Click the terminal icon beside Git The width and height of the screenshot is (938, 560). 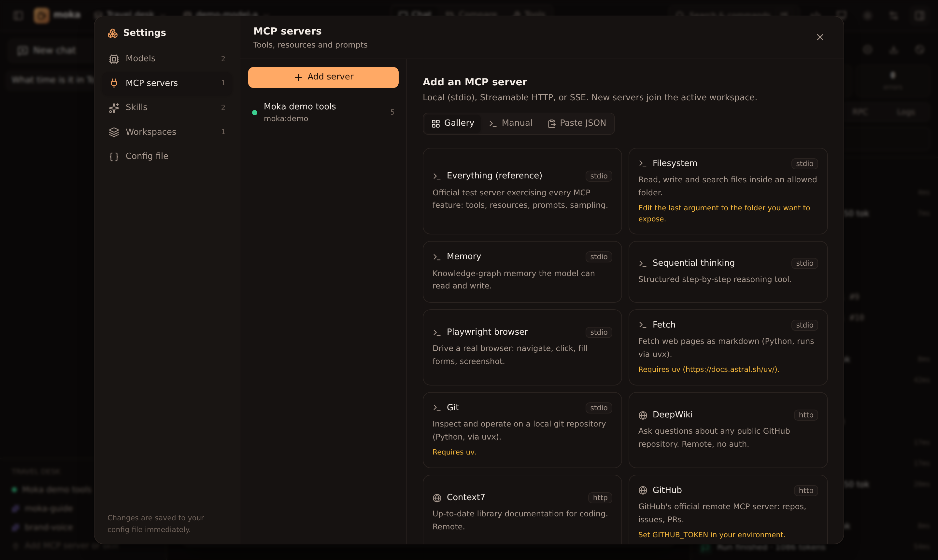tap(437, 408)
